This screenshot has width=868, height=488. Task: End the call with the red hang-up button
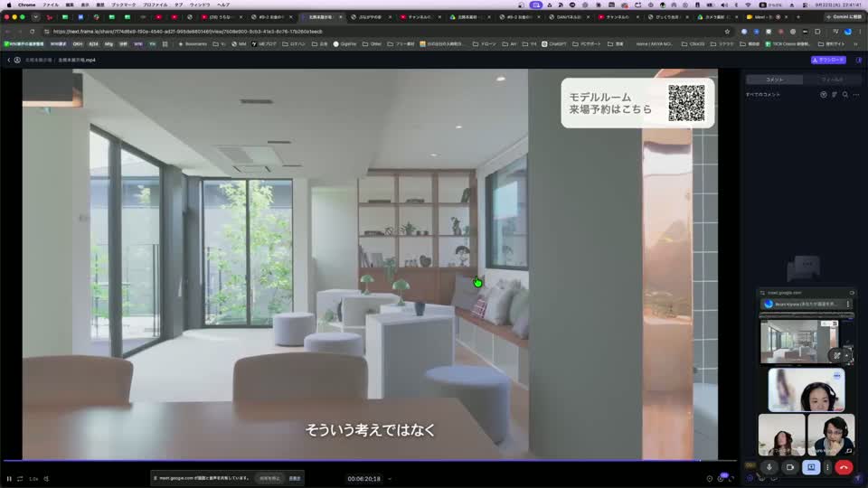point(844,467)
